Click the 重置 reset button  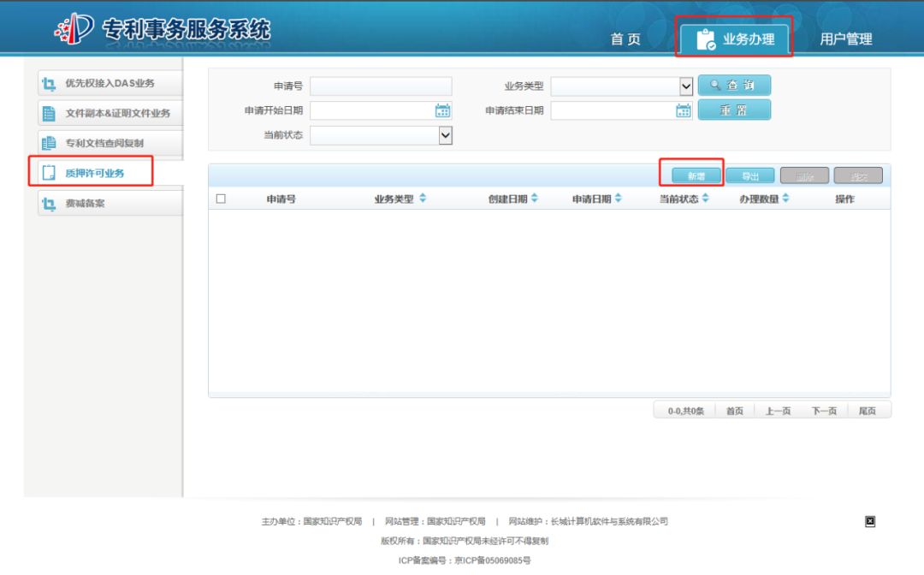(734, 110)
